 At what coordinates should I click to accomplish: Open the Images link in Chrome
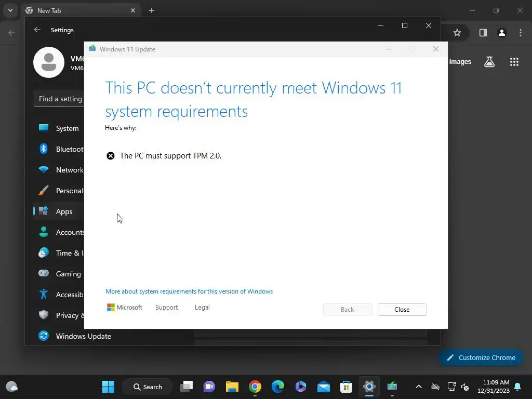[460, 62]
